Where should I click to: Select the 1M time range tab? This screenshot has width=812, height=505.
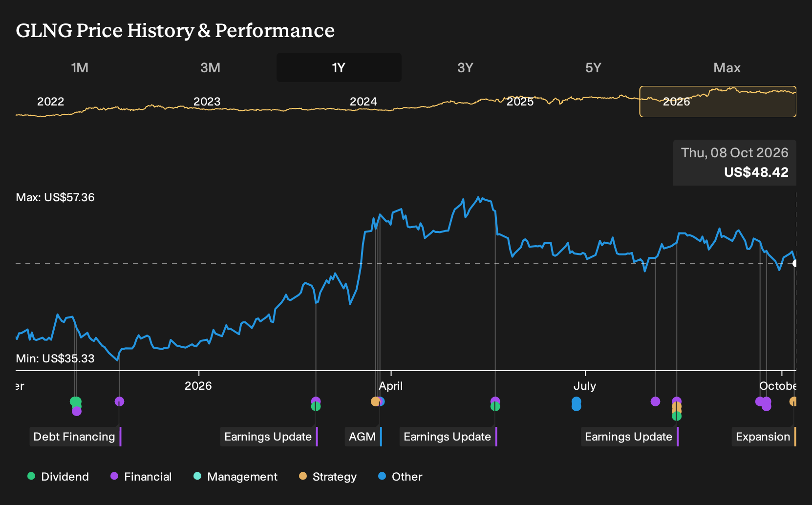pos(80,67)
